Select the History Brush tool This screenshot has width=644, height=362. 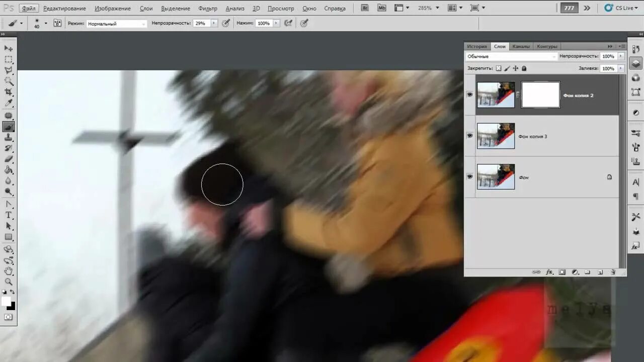pos(9,149)
